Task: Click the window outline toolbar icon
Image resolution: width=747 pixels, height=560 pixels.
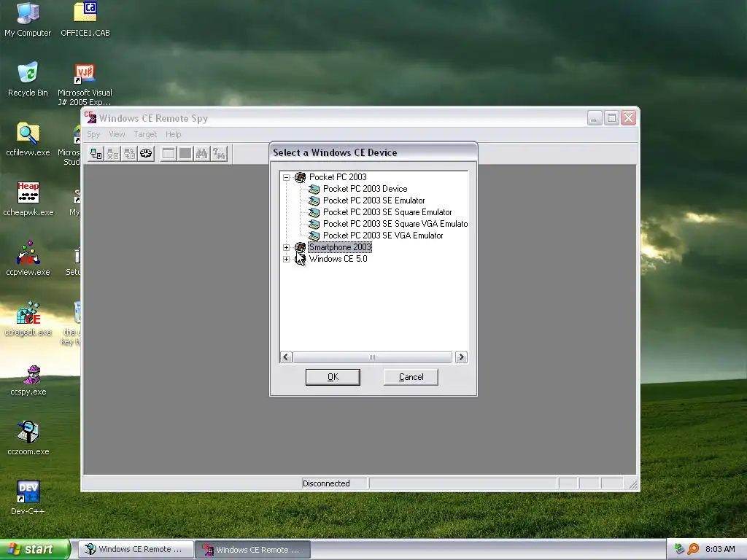Action: pyautogui.click(x=169, y=153)
